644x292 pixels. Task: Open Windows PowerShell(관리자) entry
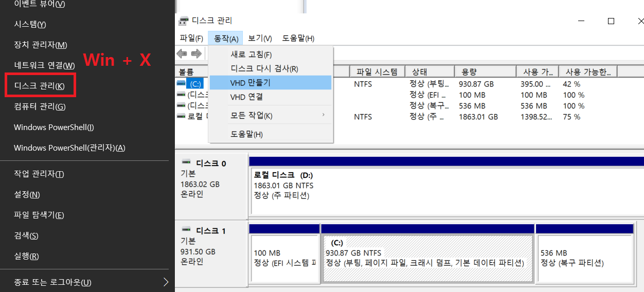69,148
